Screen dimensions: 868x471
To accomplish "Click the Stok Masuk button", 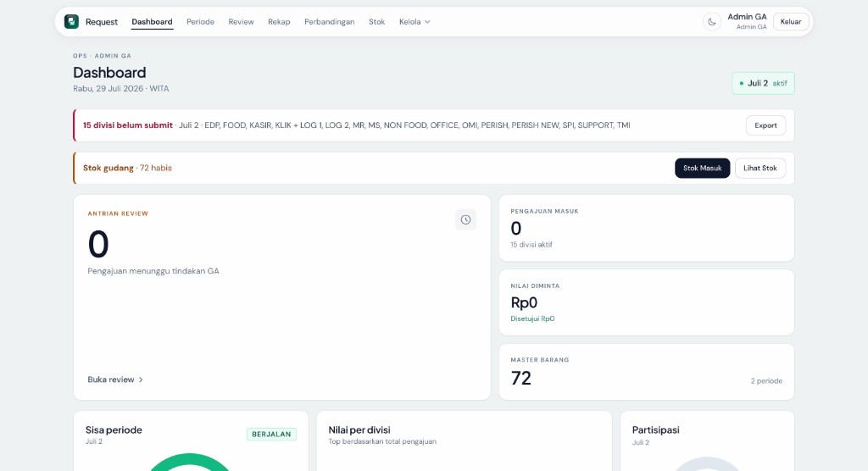I will point(703,169).
